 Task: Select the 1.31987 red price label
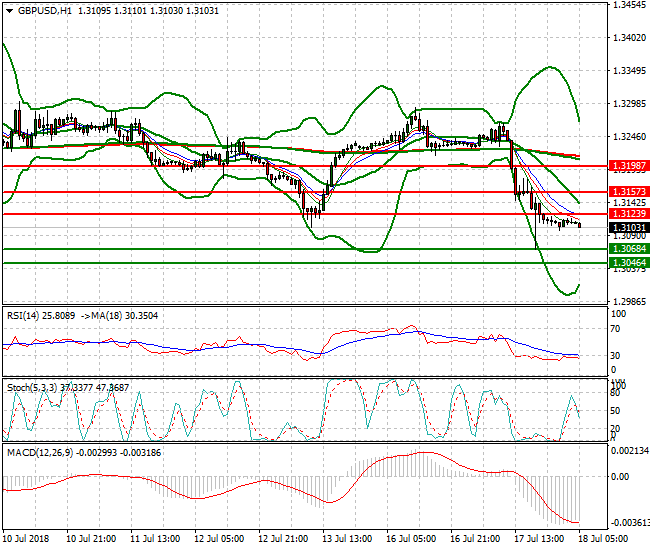tap(630, 165)
